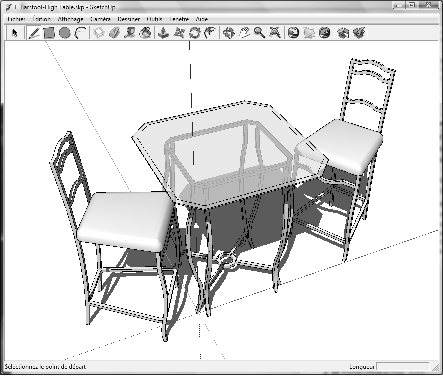Click the Zoom Extents icon

275,33
